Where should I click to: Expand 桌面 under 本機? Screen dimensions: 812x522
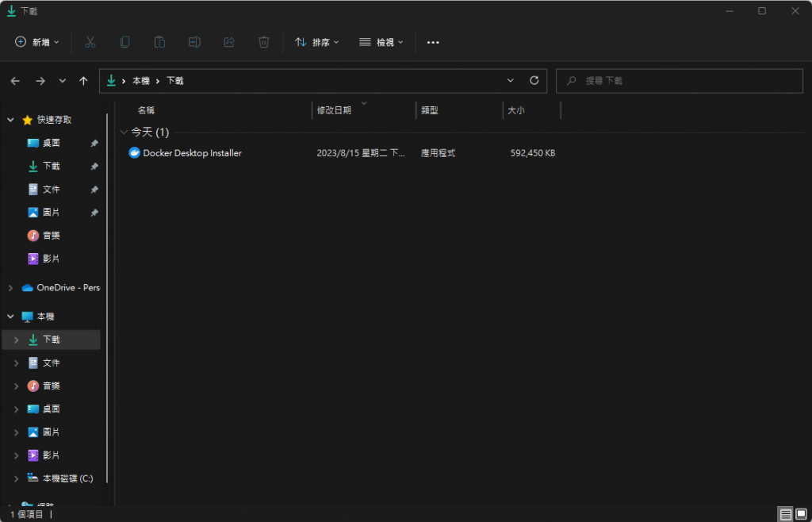coord(16,409)
